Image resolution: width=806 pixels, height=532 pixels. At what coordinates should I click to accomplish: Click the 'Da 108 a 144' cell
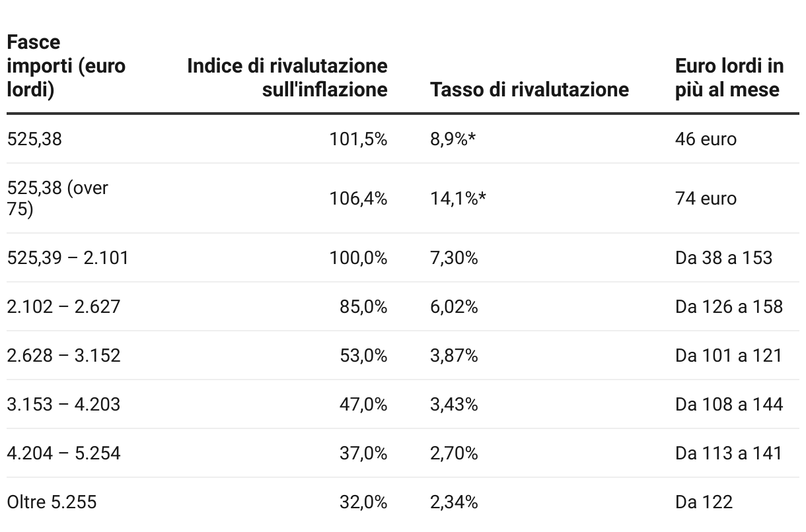[x=729, y=404]
